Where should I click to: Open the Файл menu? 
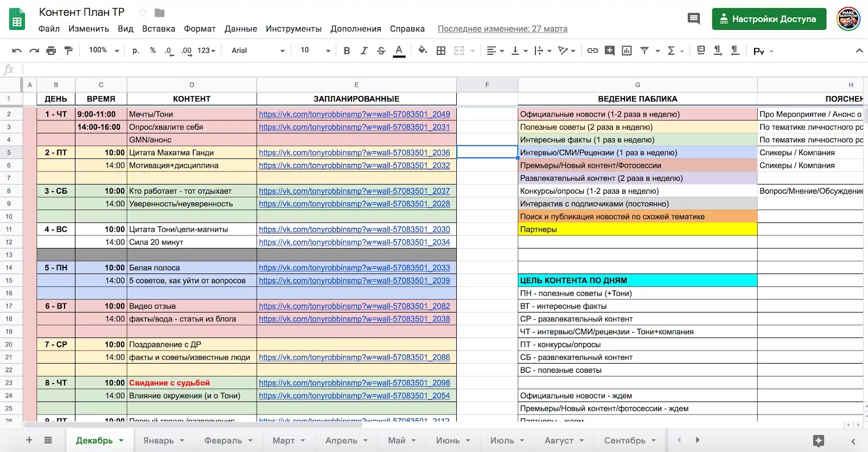point(49,29)
